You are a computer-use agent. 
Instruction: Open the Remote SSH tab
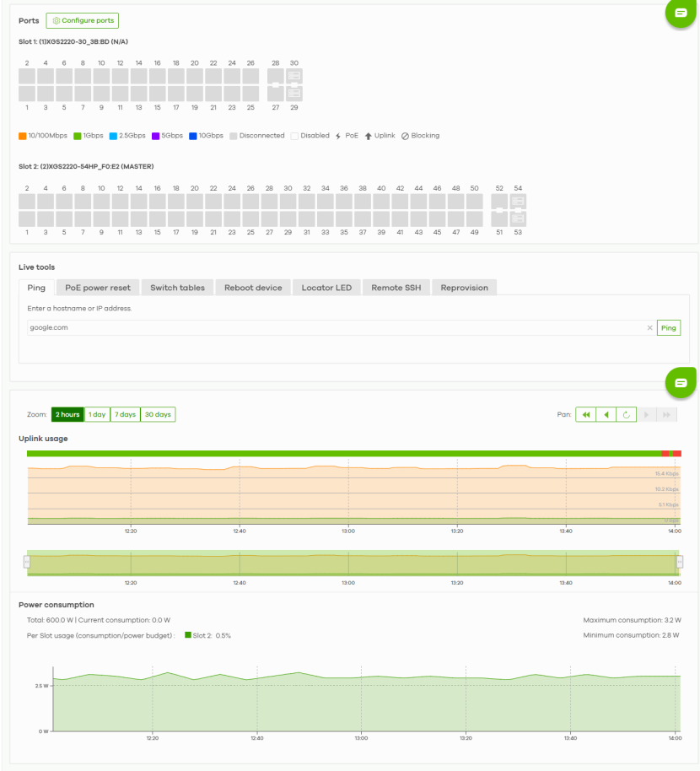pos(396,288)
